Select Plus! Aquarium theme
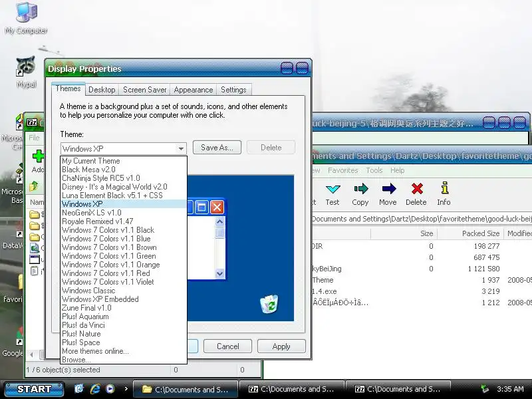 coord(124,317)
